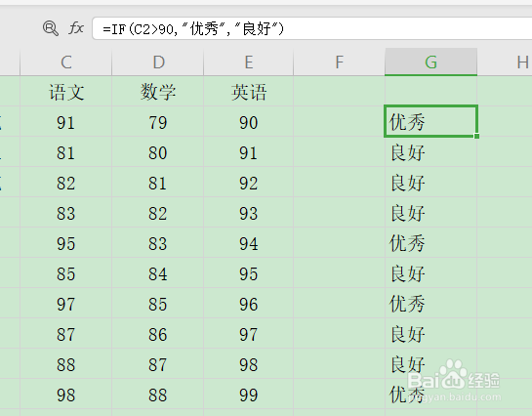
Task: Click the zoom magnifier icon beside fx
Action: [51, 28]
